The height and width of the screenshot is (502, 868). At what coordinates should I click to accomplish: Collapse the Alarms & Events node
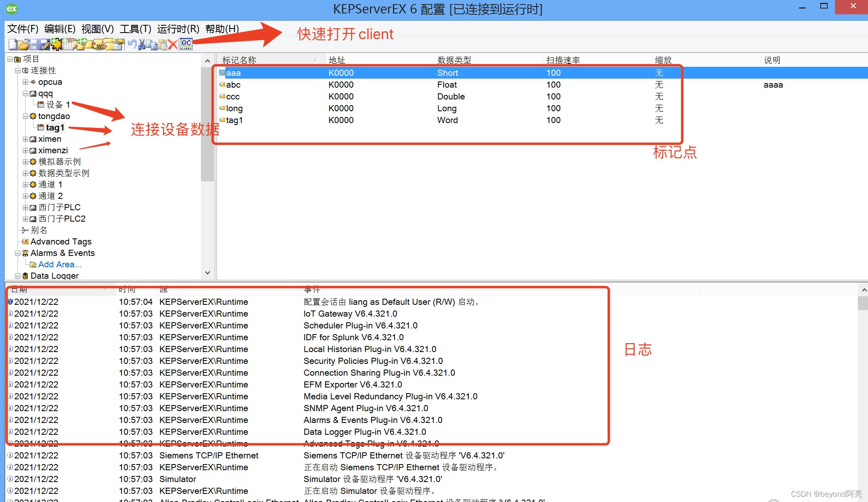pyautogui.click(x=18, y=253)
